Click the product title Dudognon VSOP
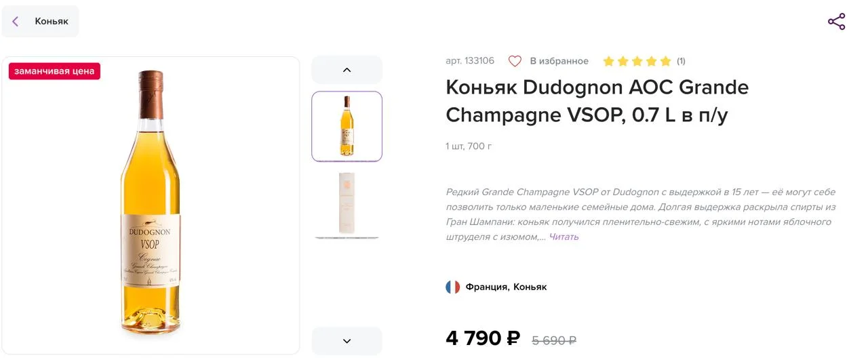Screen dimensions: 868x364 [597, 102]
